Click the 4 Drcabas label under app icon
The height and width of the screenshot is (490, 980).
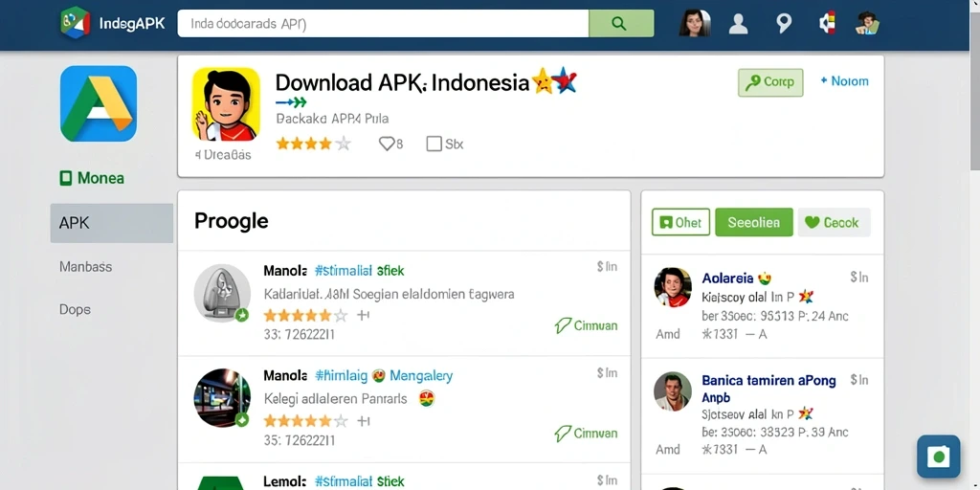pos(222,154)
